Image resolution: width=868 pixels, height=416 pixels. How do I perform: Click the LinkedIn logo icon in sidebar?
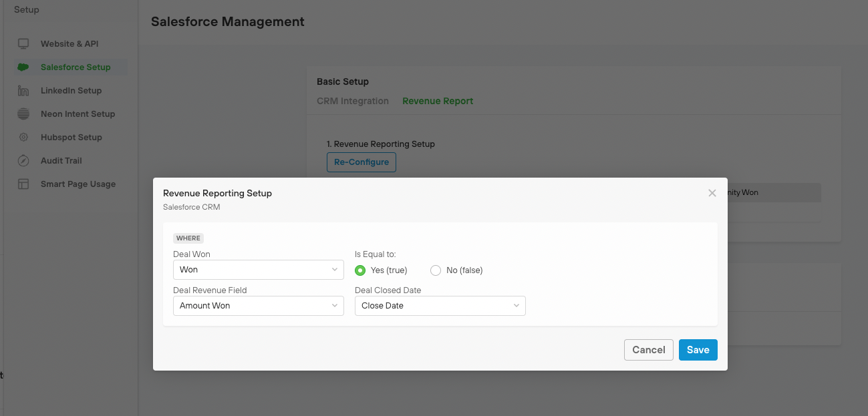[x=23, y=91]
